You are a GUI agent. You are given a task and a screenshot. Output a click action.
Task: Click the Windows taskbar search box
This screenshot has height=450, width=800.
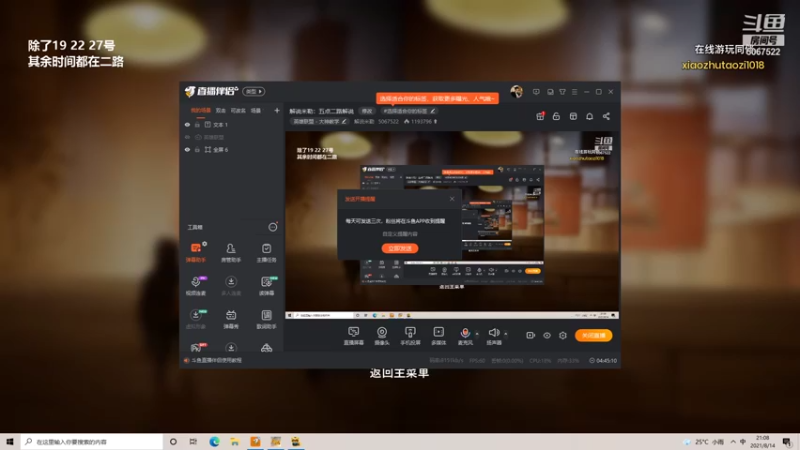(x=92, y=441)
